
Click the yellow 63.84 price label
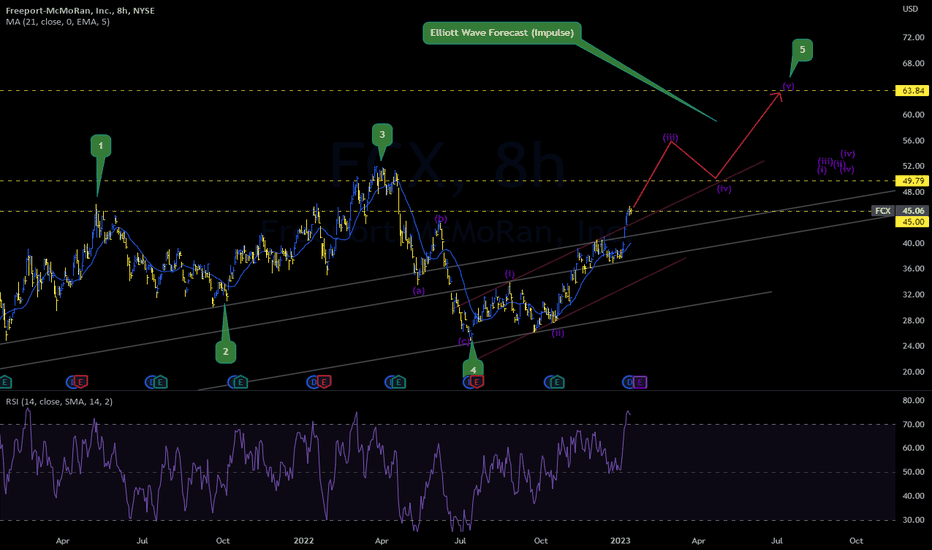point(912,91)
